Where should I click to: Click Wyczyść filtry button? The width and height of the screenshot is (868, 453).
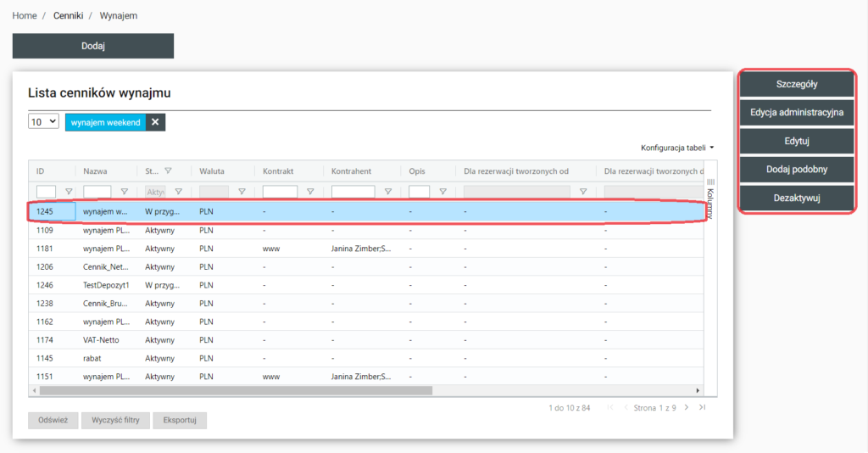(116, 420)
